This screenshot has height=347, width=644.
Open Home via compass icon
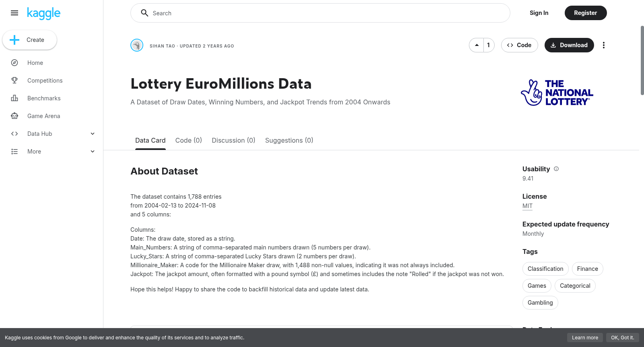point(14,63)
